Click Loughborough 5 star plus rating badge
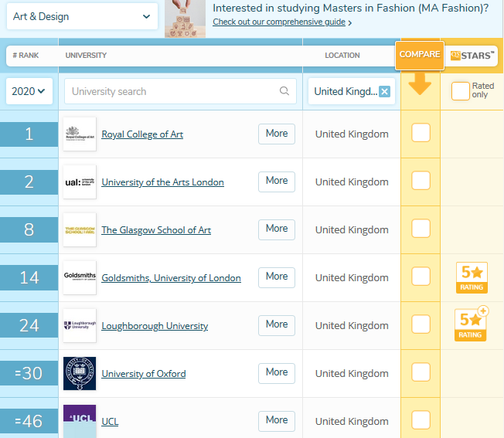 point(471,324)
